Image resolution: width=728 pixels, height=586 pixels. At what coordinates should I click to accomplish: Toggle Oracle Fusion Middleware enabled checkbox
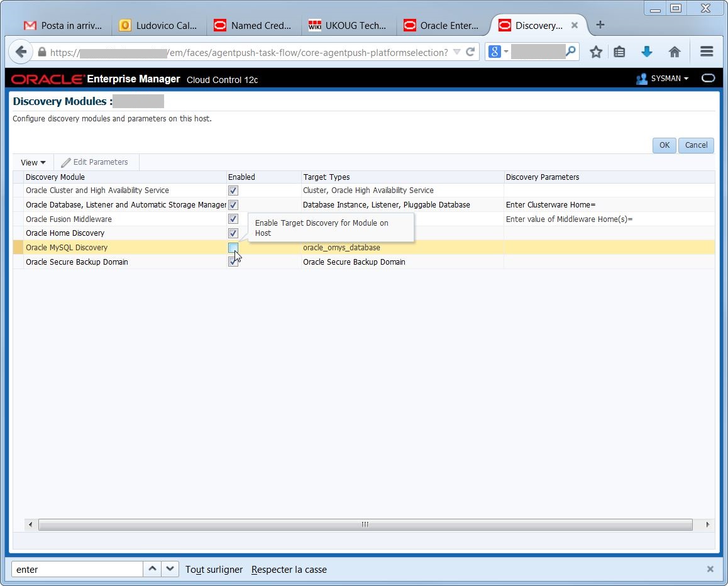click(233, 219)
